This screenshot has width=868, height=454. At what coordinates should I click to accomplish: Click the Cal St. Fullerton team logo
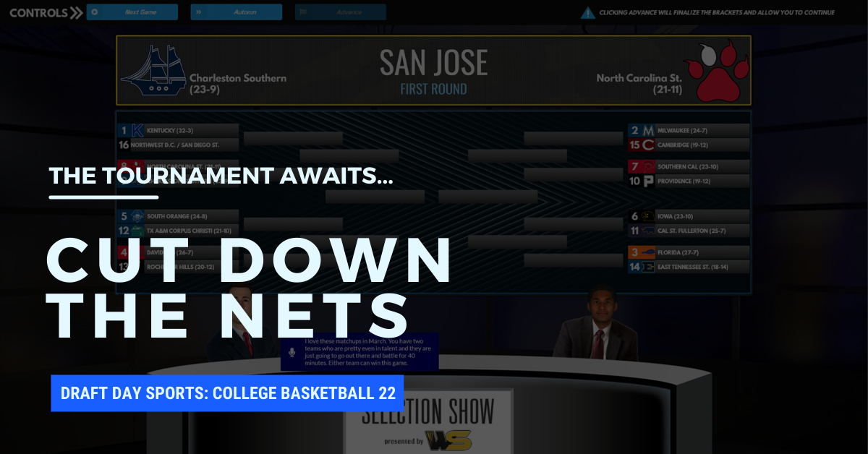coord(648,231)
